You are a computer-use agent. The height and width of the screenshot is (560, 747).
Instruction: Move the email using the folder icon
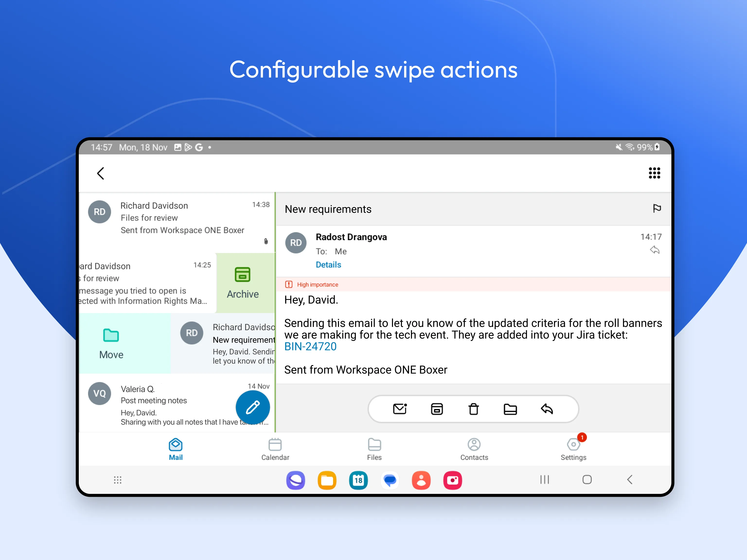tap(510, 409)
